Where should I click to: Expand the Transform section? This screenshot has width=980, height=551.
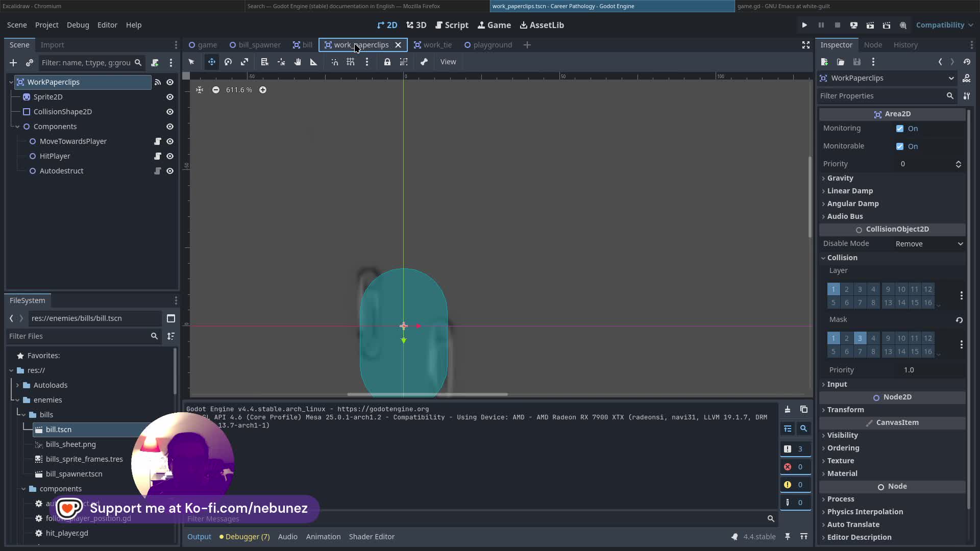click(845, 410)
